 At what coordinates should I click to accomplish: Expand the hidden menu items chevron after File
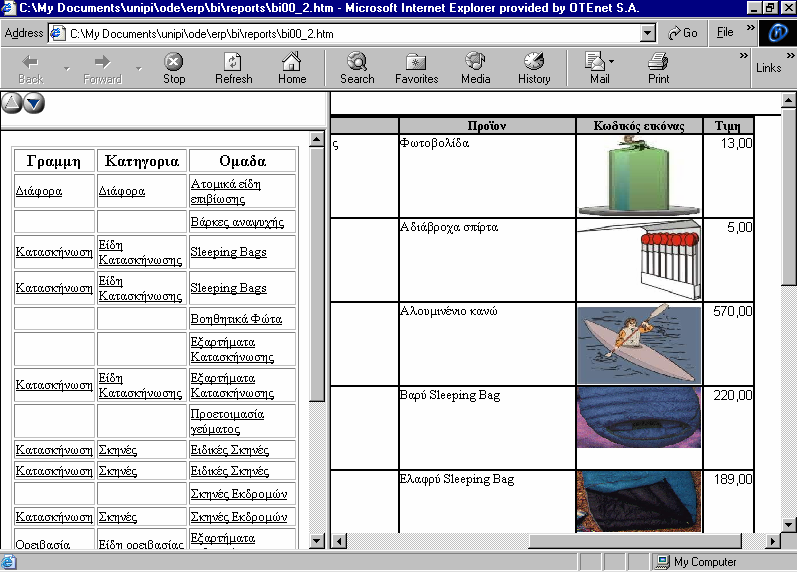click(x=750, y=27)
